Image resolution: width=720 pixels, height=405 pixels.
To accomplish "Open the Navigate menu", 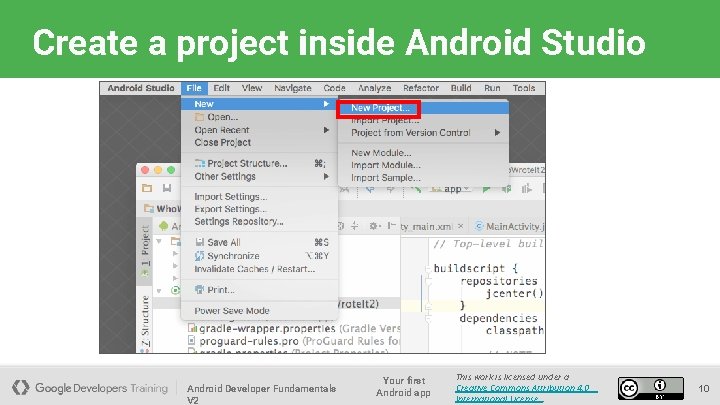I will (x=292, y=88).
